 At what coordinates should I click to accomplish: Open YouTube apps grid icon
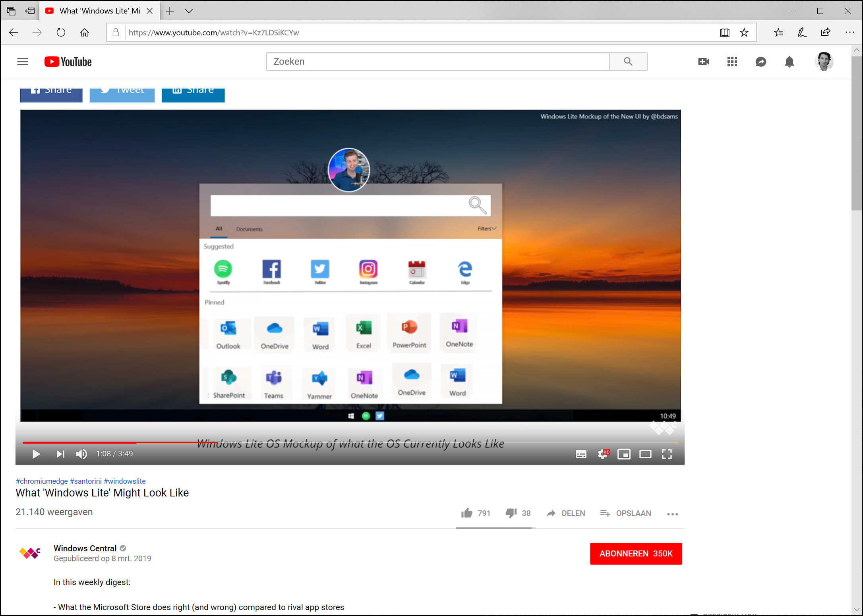click(732, 62)
